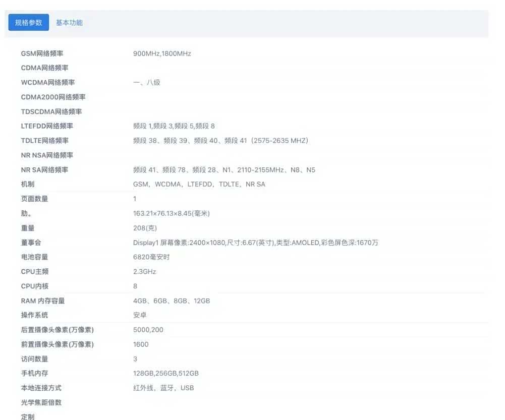Screen dimensions: 505x420
Task: Click the 6820毫安时 battery value
Action: click(x=151, y=257)
